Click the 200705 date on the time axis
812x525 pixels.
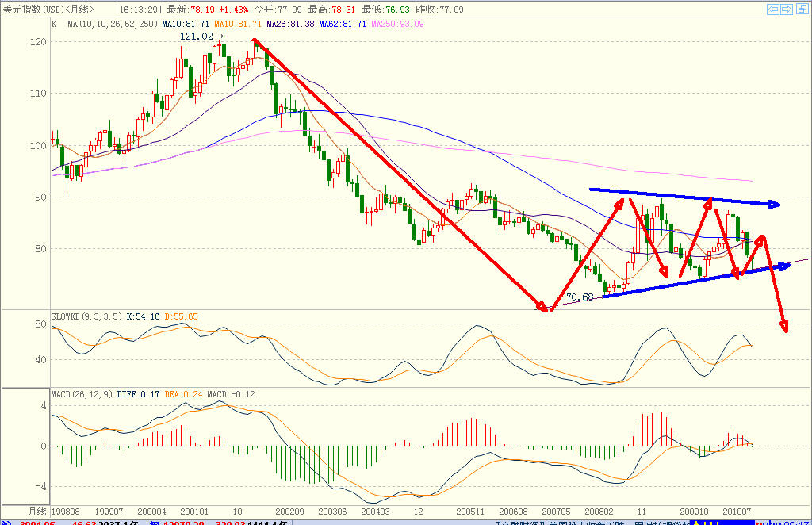click(556, 512)
